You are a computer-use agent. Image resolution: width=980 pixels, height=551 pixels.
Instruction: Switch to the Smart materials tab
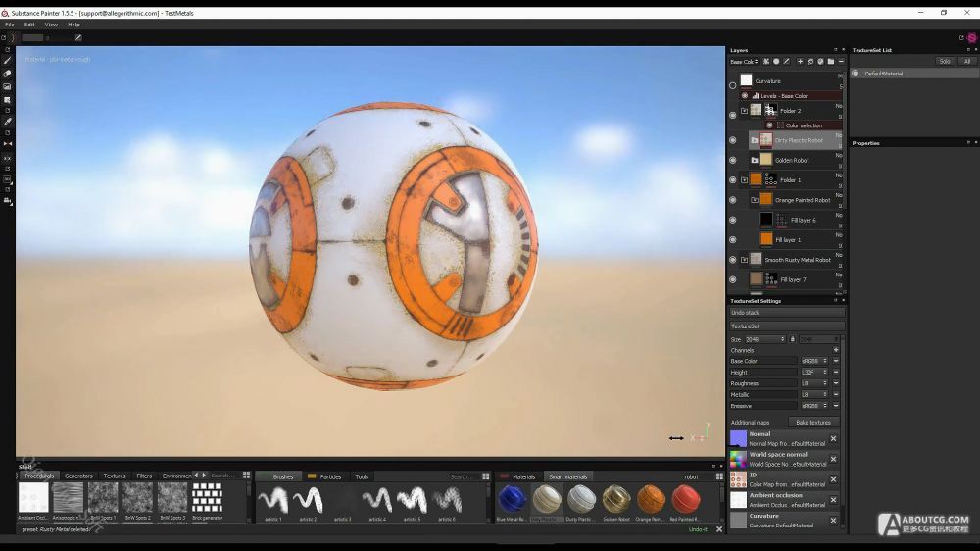(567, 476)
